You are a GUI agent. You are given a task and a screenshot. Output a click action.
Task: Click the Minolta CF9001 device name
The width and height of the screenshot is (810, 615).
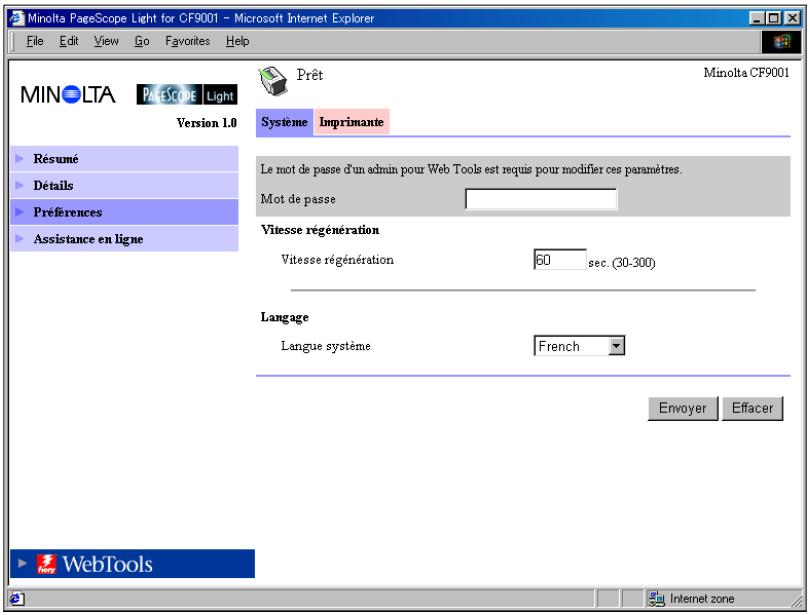click(x=746, y=73)
